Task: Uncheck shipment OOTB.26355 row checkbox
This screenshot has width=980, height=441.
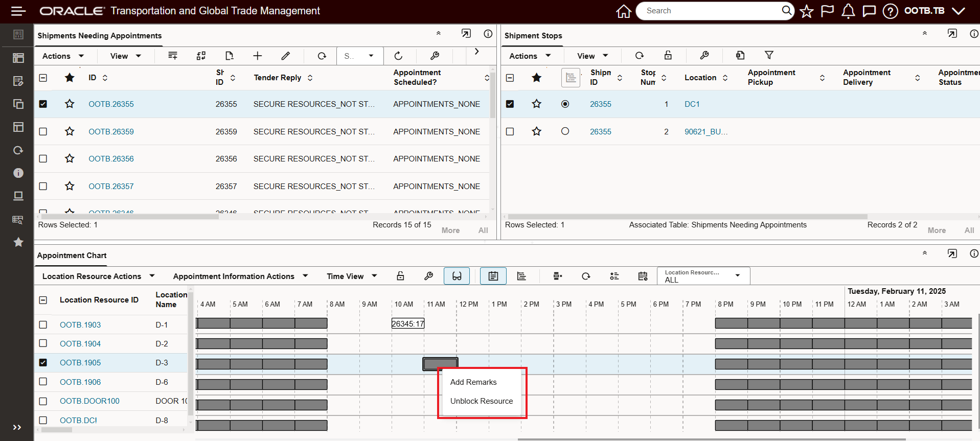Action: pos(43,104)
